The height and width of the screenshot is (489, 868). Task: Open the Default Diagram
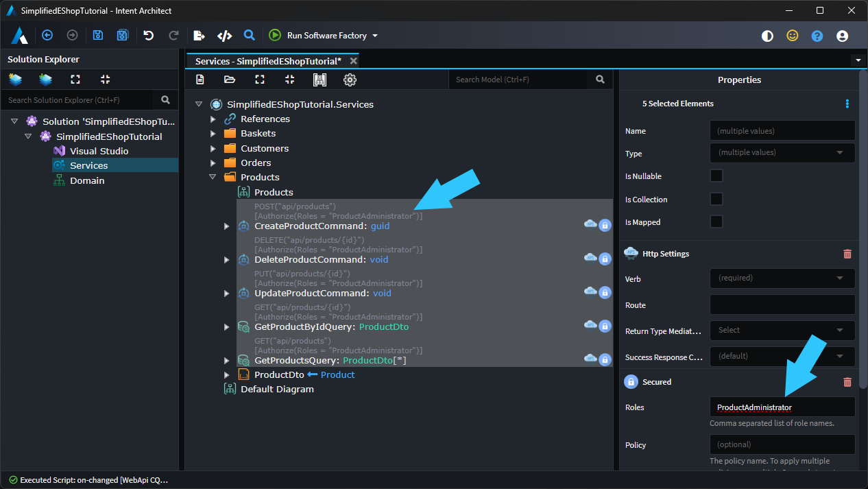coord(277,389)
